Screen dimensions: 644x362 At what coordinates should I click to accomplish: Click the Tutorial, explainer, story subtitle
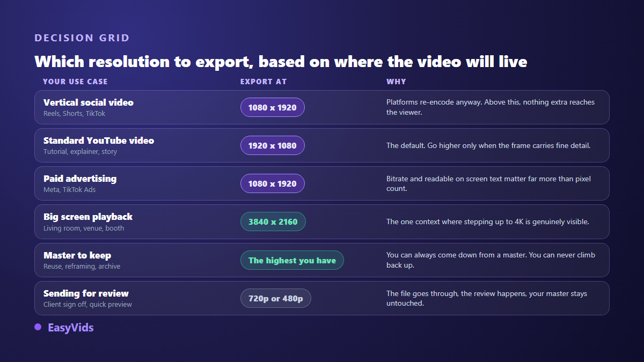[x=80, y=152]
